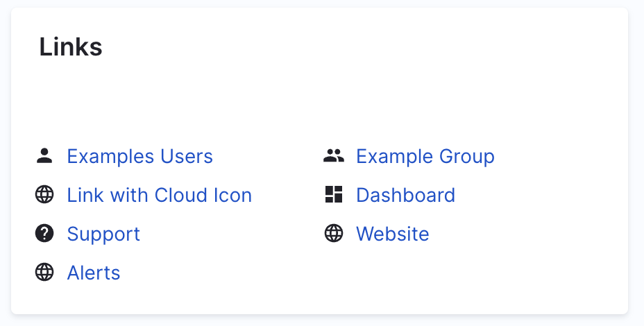Follow the Link with Cloud Icon link
The height and width of the screenshot is (326, 644).
[x=159, y=196]
